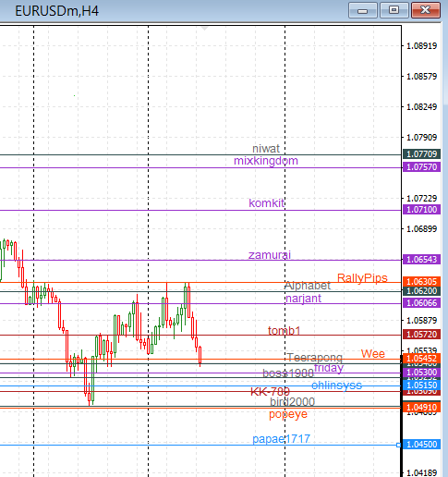
Task: Click the 1.08579 price scale value
Action: 421,77
